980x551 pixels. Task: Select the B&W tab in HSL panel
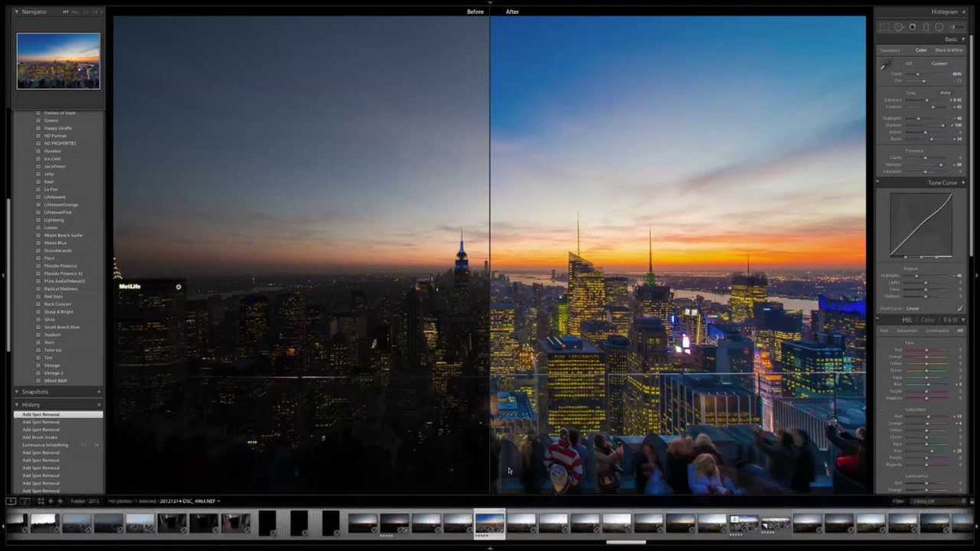coord(950,320)
